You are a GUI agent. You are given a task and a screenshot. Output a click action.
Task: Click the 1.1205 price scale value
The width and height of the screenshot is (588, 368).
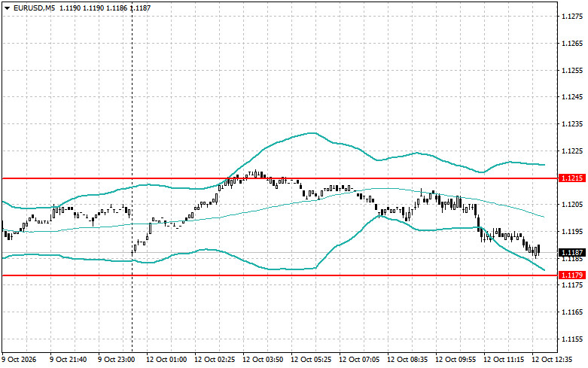tap(573, 205)
